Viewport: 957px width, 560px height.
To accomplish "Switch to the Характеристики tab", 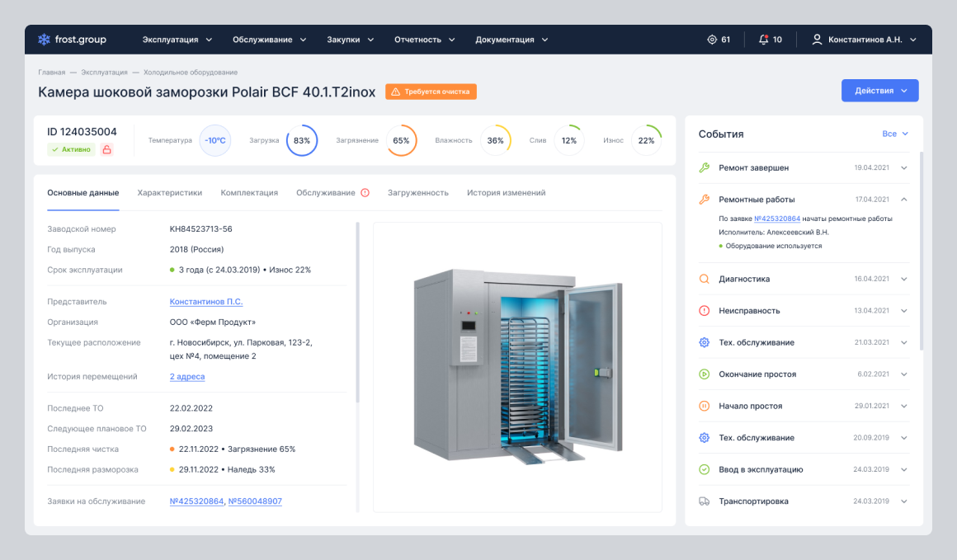I will [x=170, y=193].
